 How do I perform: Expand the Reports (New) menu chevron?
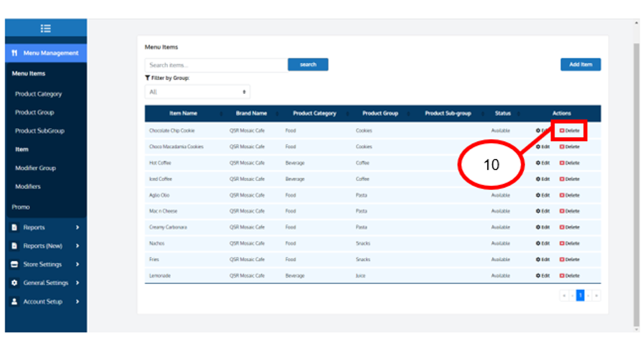pyautogui.click(x=78, y=246)
